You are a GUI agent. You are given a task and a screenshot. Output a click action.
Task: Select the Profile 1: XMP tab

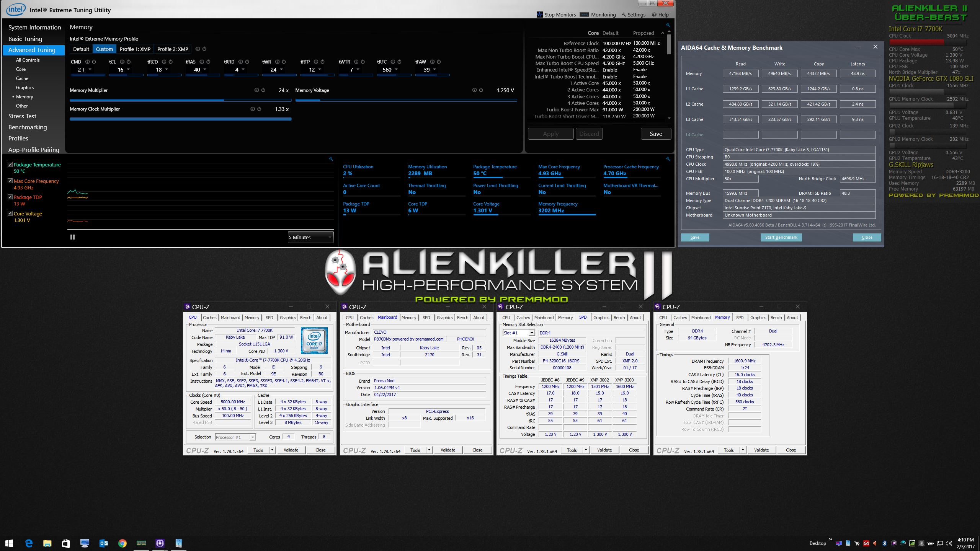(135, 49)
